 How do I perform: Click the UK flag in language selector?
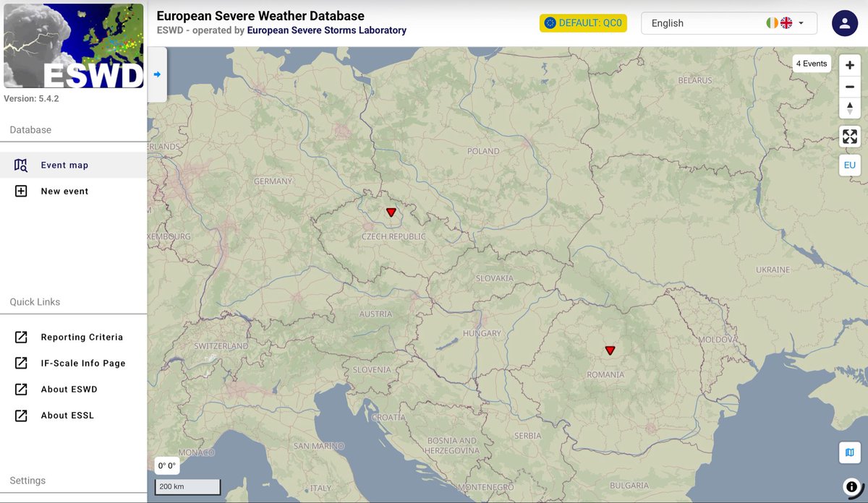[x=786, y=23]
